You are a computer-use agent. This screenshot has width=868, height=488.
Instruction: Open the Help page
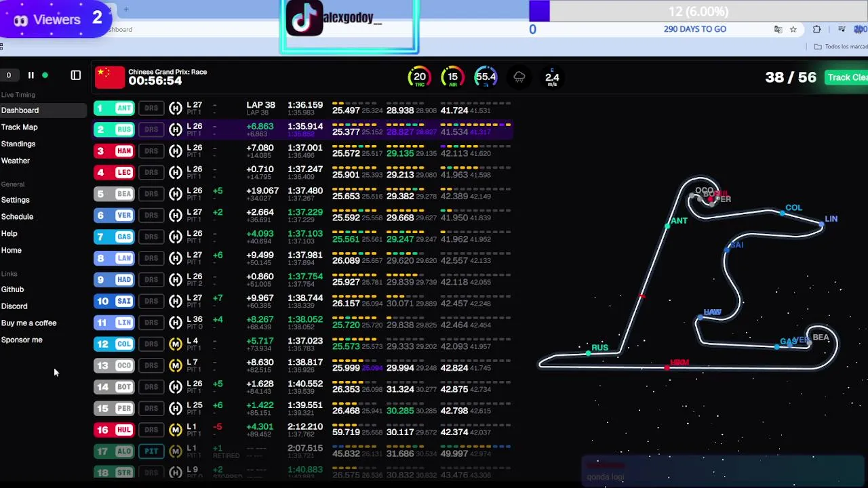point(9,233)
